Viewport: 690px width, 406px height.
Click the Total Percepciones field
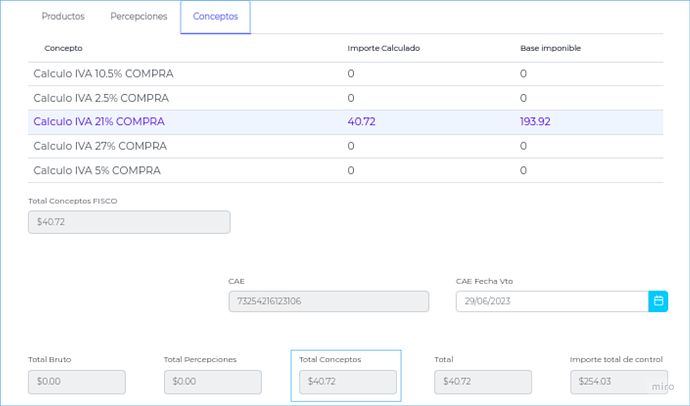(213, 382)
